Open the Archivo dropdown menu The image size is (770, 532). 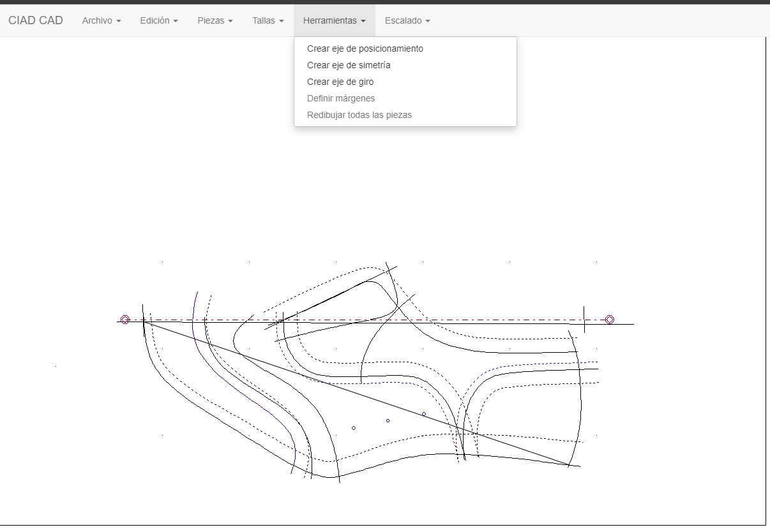(102, 20)
